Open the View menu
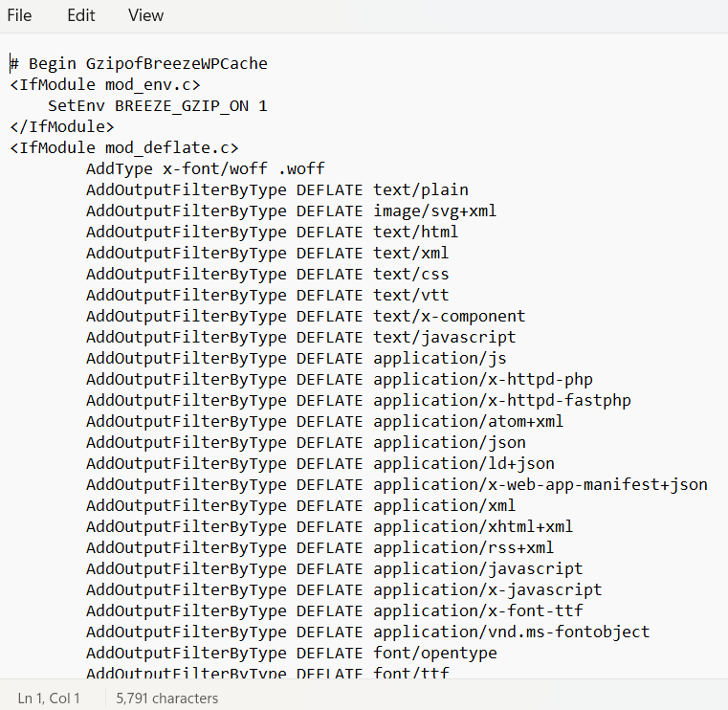The width and height of the screenshot is (728, 710). click(x=145, y=15)
